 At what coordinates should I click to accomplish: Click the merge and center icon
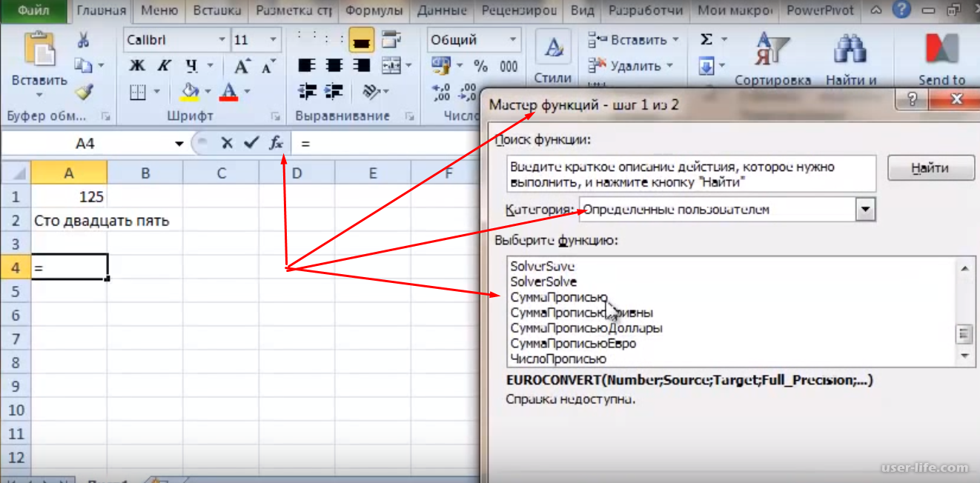(x=391, y=66)
